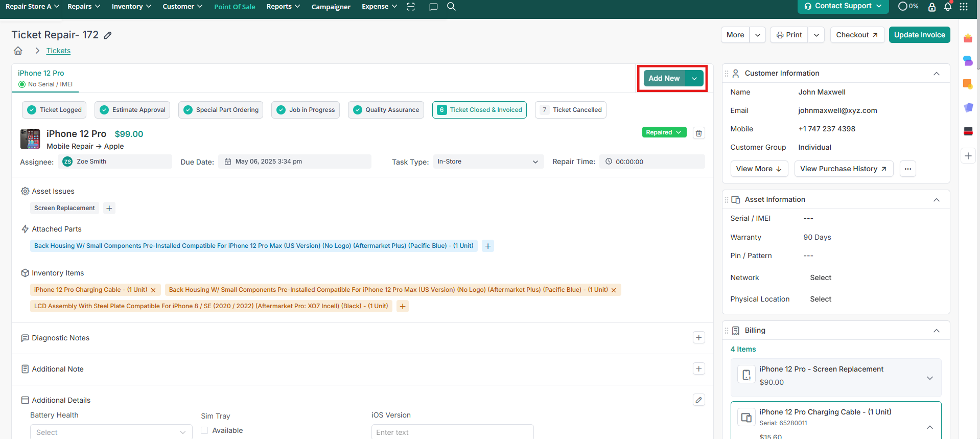
Task: Remove Back Housing inventory item with X
Action: pyautogui.click(x=614, y=290)
